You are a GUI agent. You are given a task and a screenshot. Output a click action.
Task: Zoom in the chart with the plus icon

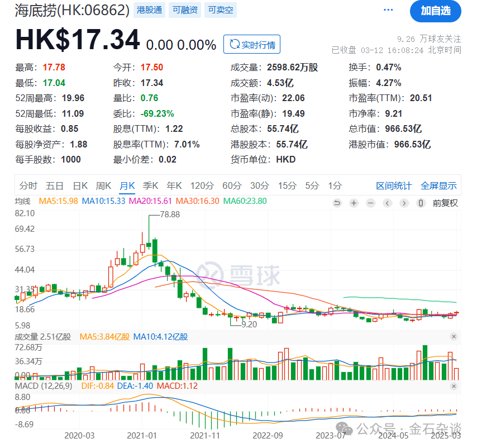tap(354, 203)
